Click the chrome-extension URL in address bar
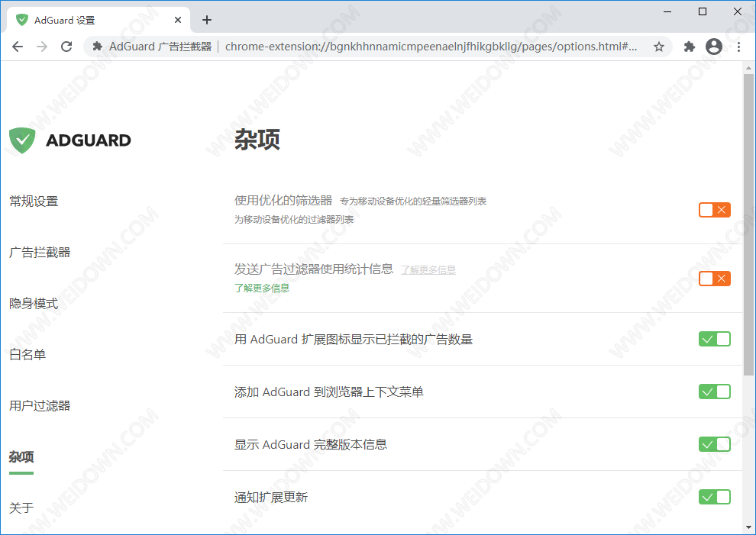This screenshot has width=756, height=535. click(431, 47)
